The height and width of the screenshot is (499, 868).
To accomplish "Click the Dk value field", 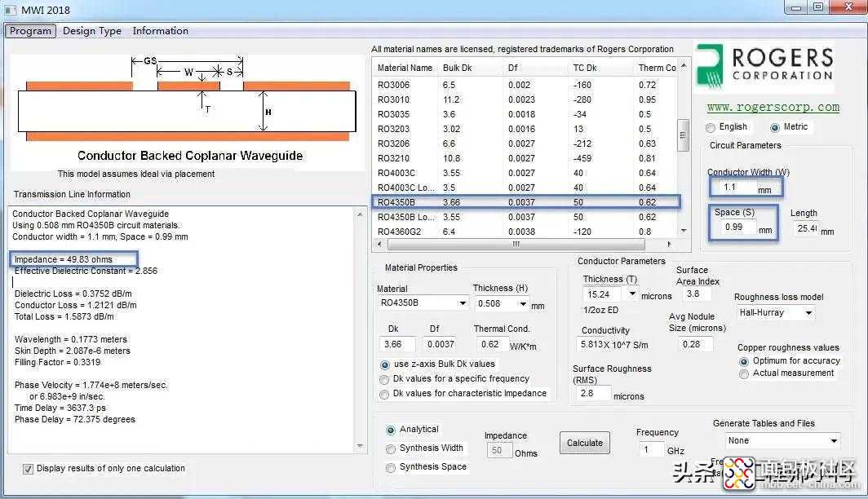I will point(396,344).
